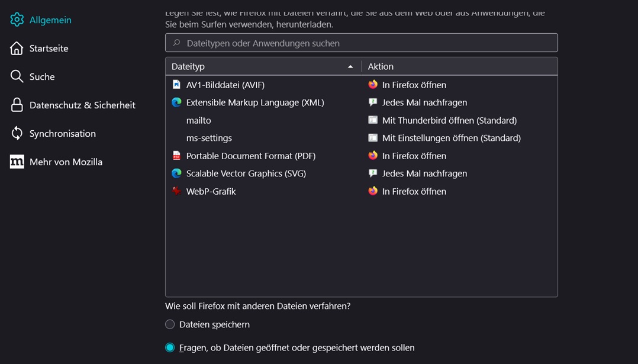The height and width of the screenshot is (364, 638).
Task: Click the Allgemein settings gear icon
Action: click(x=17, y=20)
